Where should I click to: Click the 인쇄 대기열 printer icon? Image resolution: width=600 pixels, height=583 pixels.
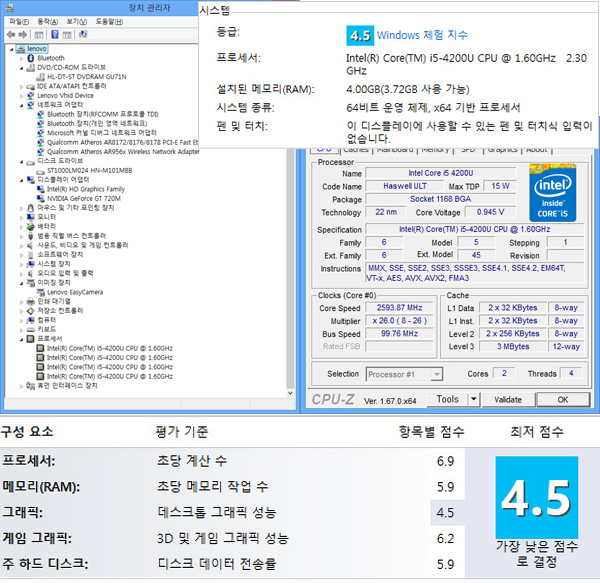pos(31,301)
